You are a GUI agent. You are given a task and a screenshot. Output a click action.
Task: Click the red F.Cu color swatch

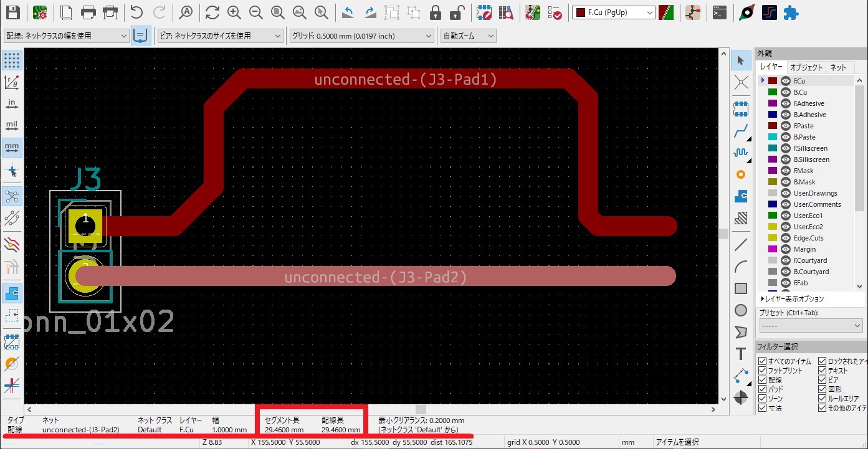(773, 80)
